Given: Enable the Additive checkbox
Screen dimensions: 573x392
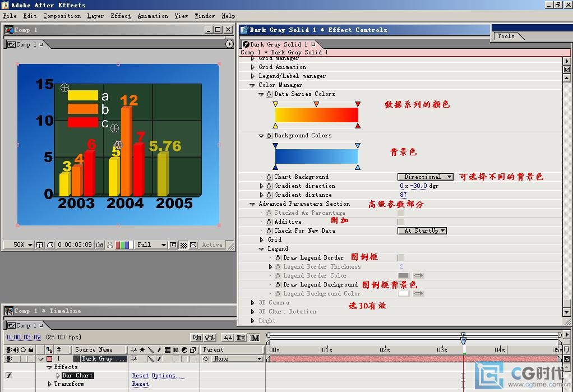Looking at the screenshot, I should [401, 222].
